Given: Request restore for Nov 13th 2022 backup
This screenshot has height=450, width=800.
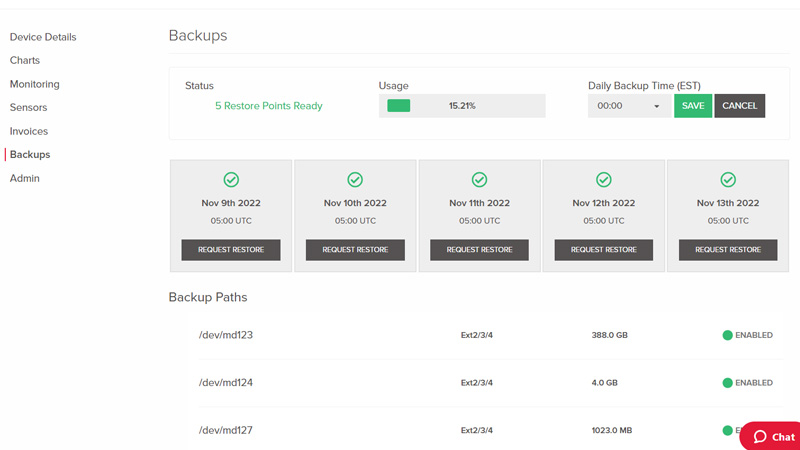Looking at the screenshot, I should pyautogui.click(x=728, y=250).
